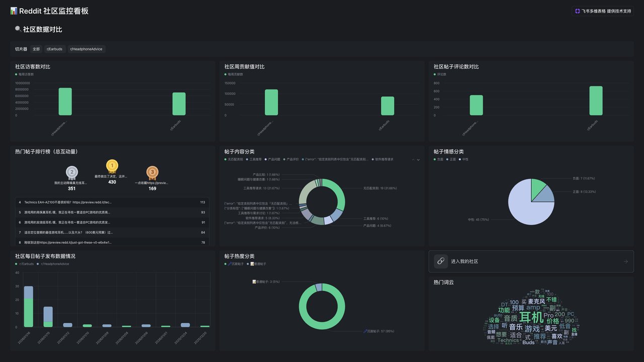644x362 pixels.
Task: Click the large 耳机 word in 热门词云
Action: (x=531, y=318)
